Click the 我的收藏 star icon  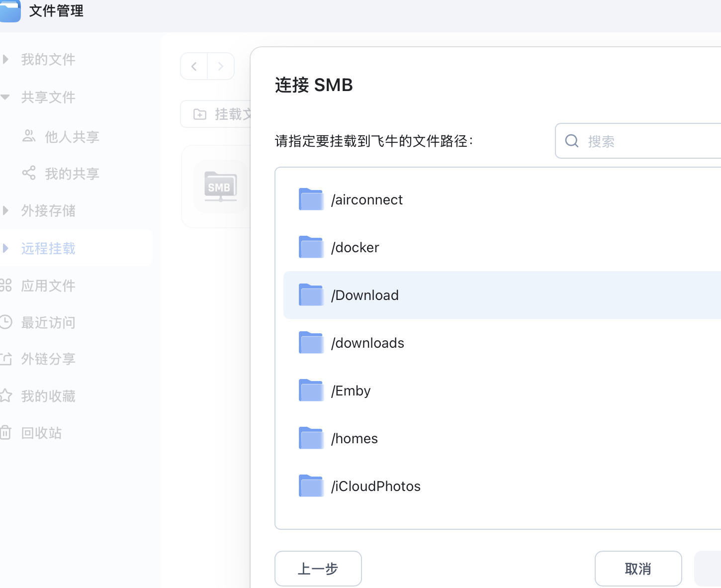5,395
